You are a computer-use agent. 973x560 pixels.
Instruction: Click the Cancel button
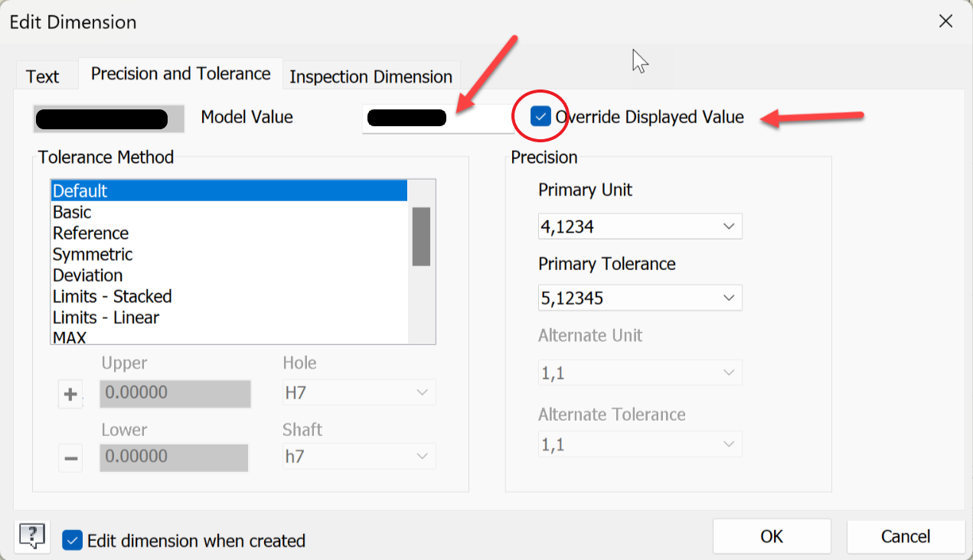tap(906, 536)
